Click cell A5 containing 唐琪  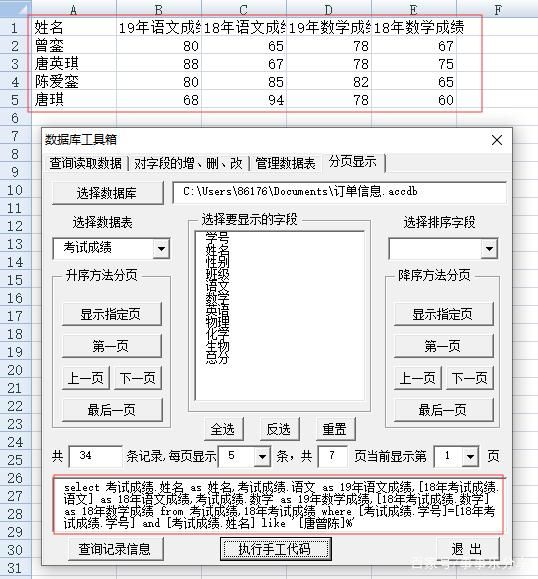pyautogui.click(x=74, y=100)
